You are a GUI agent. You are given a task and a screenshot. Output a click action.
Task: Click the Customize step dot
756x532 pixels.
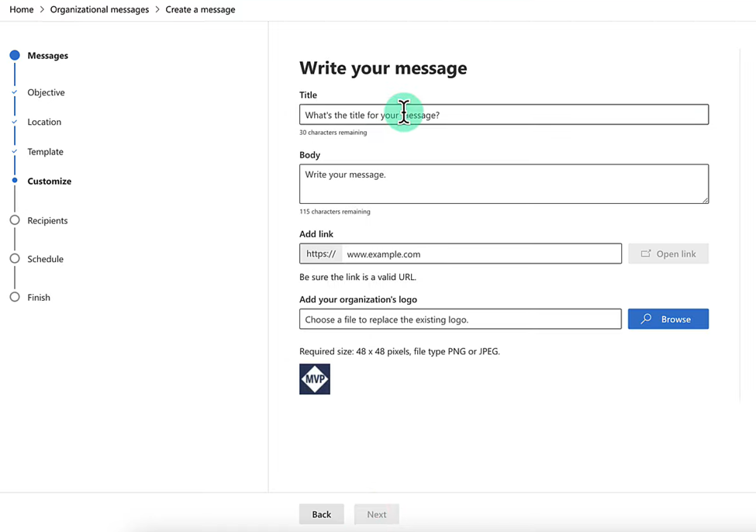click(15, 181)
